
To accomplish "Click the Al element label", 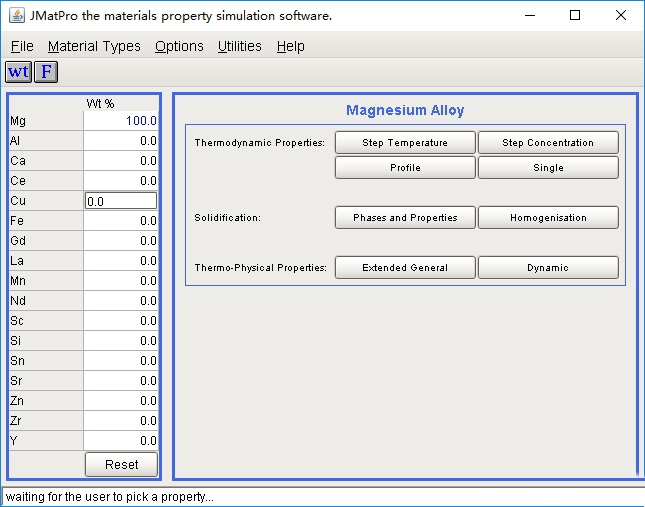I will [15, 141].
